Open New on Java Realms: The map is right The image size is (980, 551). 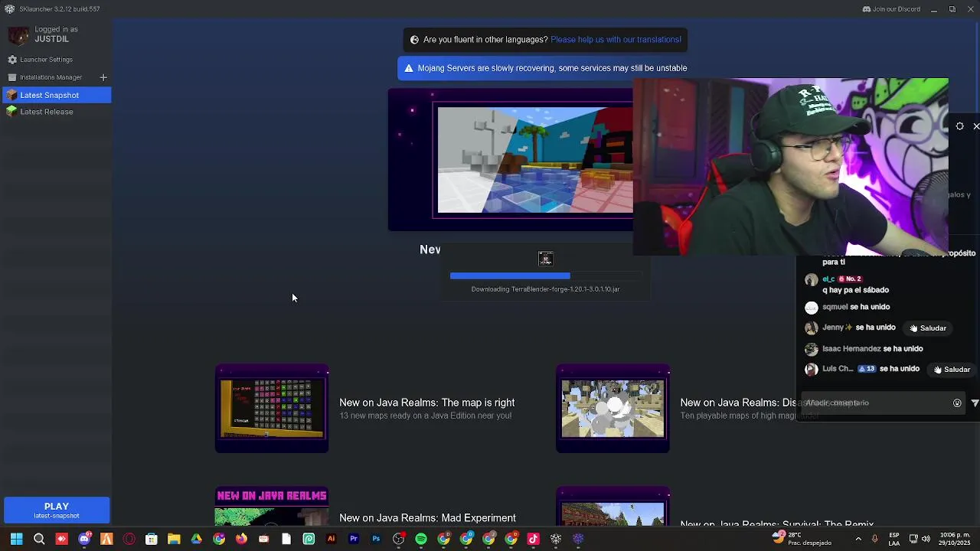coord(426,403)
